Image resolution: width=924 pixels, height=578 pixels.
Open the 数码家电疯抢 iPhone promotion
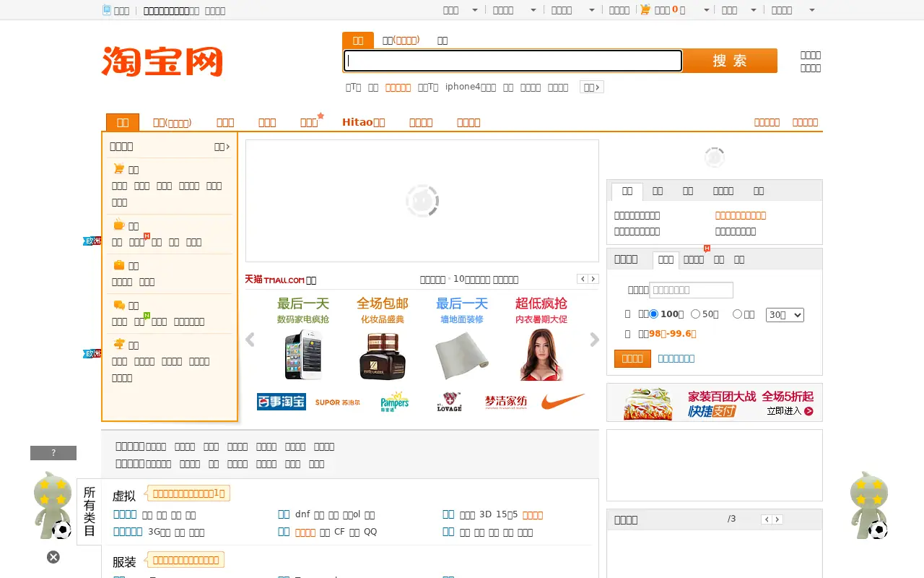click(x=303, y=338)
